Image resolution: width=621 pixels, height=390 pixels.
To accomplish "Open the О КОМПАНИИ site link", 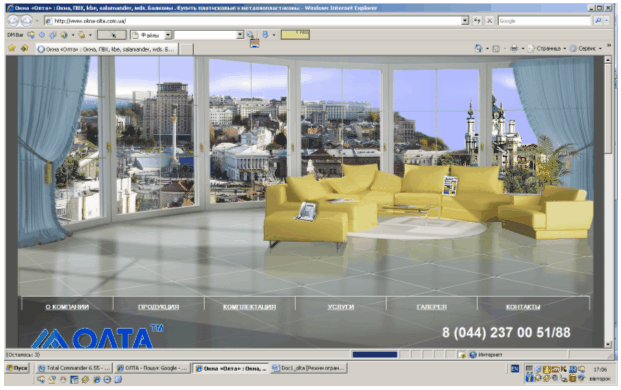I will click(67, 307).
